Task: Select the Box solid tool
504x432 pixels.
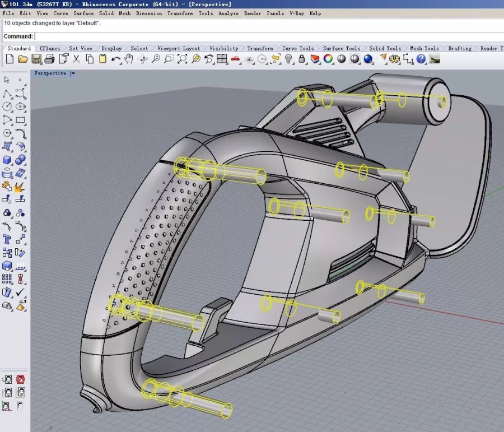Action: (7, 161)
